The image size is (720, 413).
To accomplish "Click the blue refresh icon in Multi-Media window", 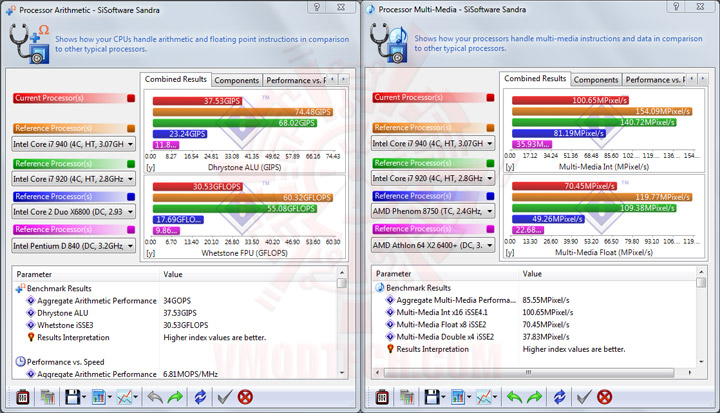I will tap(559, 397).
